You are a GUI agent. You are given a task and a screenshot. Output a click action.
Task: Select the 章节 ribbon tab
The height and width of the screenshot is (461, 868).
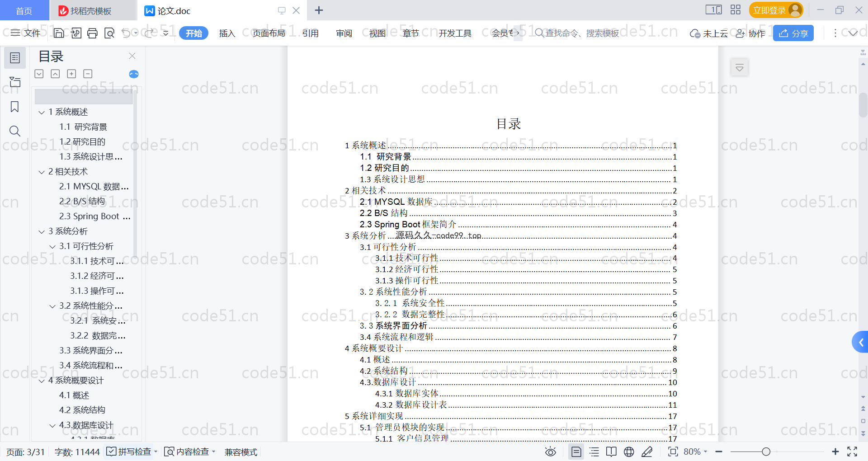pyautogui.click(x=411, y=33)
